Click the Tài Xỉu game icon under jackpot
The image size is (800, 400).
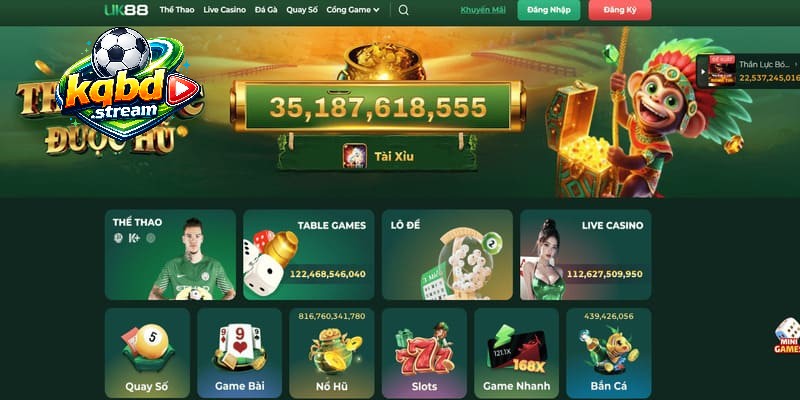click(355, 156)
